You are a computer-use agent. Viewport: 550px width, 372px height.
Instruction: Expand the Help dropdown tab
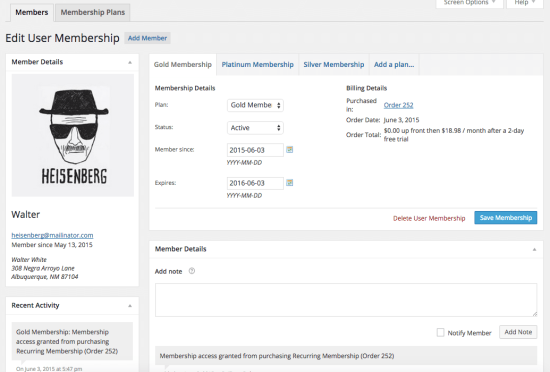pyautogui.click(x=525, y=3)
